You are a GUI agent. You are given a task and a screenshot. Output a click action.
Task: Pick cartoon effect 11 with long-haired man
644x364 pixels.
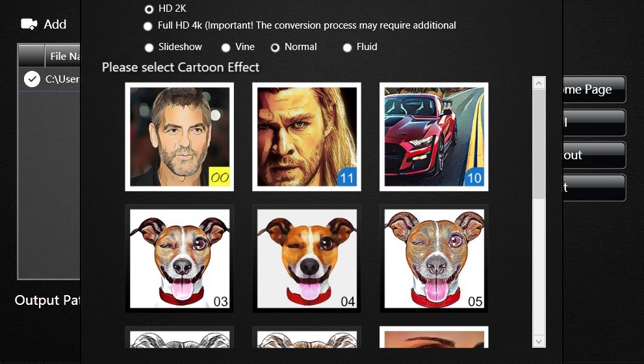[x=307, y=136]
